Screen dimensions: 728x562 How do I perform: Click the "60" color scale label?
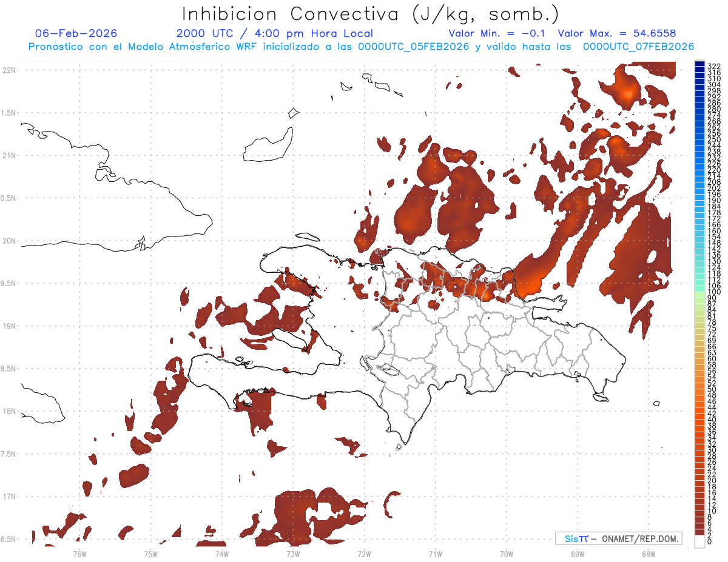point(712,359)
